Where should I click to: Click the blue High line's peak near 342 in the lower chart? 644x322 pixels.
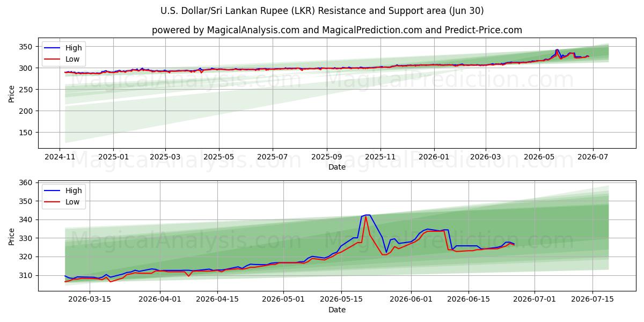point(367,215)
